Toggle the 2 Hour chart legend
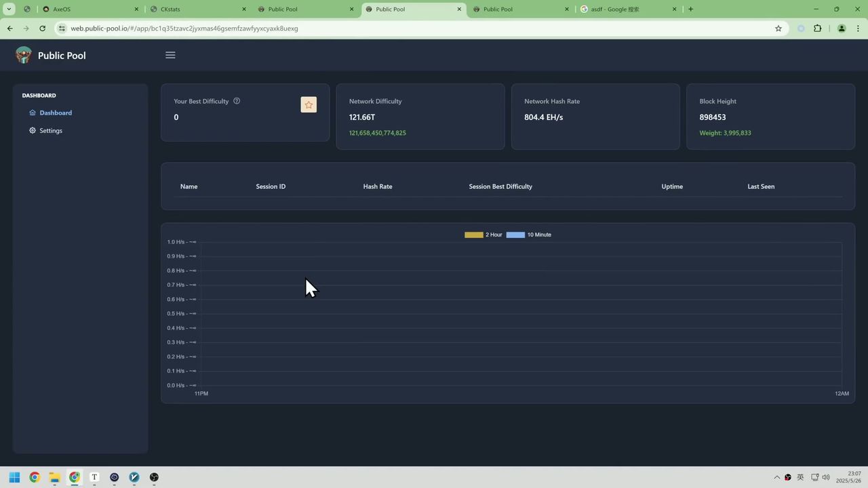This screenshot has height=488, width=868. pyautogui.click(x=483, y=235)
